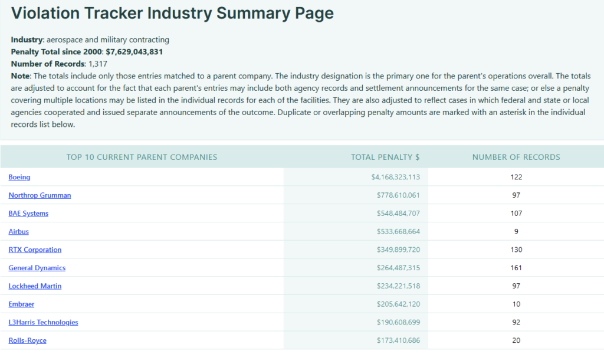Screen dimensions: 604x364
Task: Click the Number of Records column header
Action: point(516,157)
